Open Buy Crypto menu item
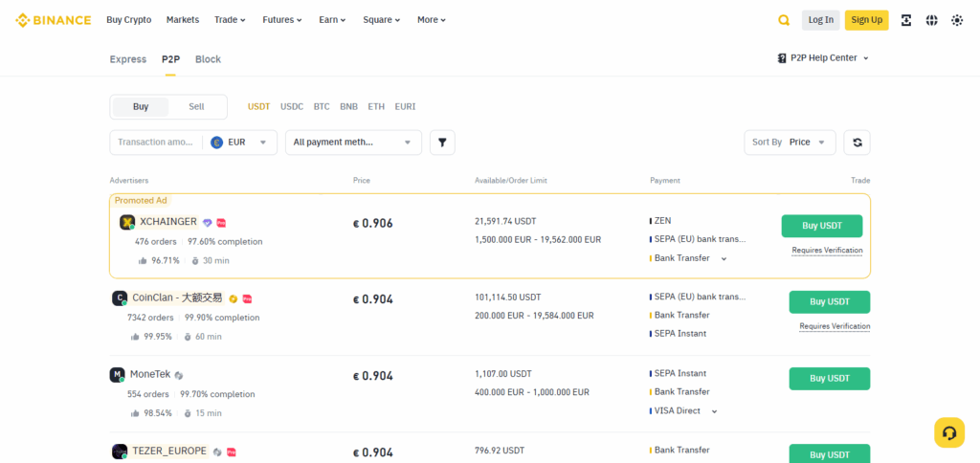The image size is (980, 463). click(129, 20)
